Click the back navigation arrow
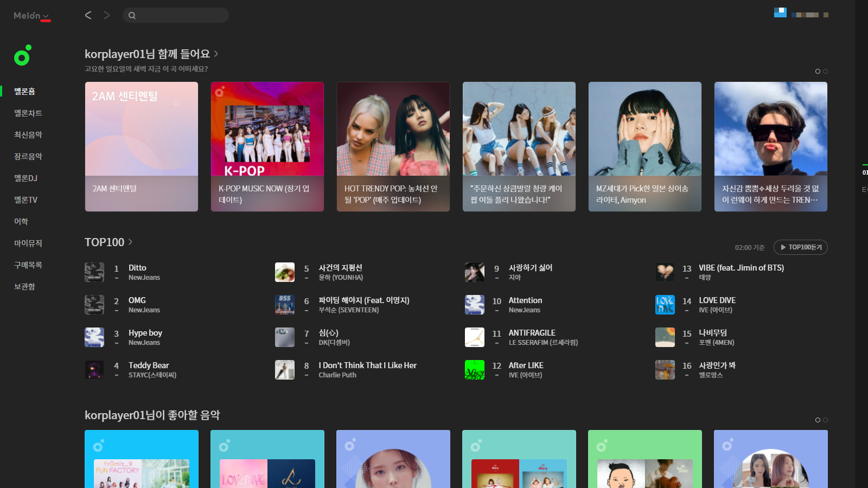The image size is (868, 488). pyautogui.click(x=88, y=15)
